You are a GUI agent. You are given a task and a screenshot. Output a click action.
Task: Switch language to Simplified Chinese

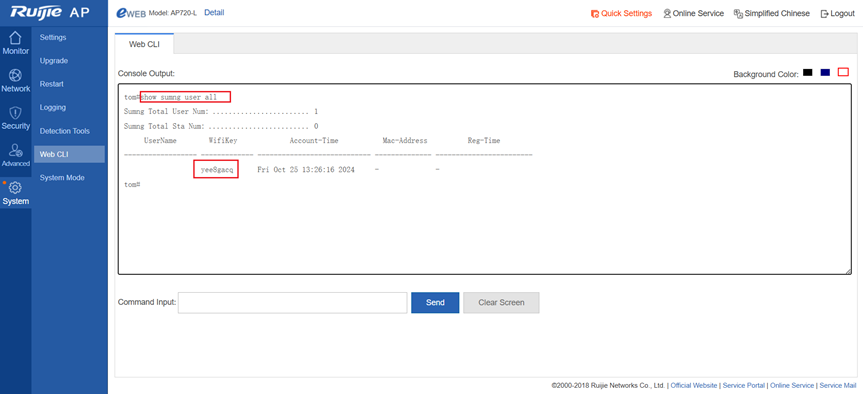[x=772, y=13]
